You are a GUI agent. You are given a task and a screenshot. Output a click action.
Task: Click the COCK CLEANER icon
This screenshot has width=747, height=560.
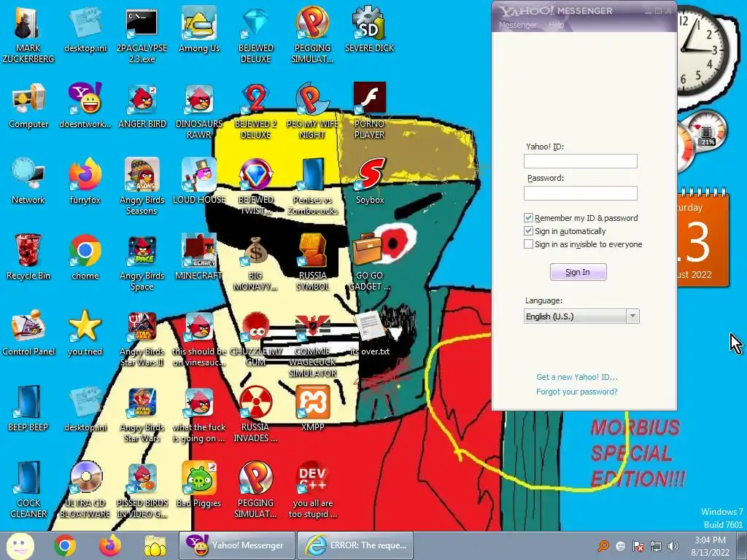tap(28, 489)
